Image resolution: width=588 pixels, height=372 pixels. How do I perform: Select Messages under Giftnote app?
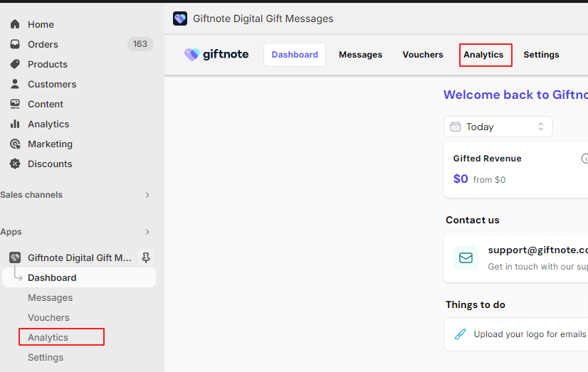[51, 297]
